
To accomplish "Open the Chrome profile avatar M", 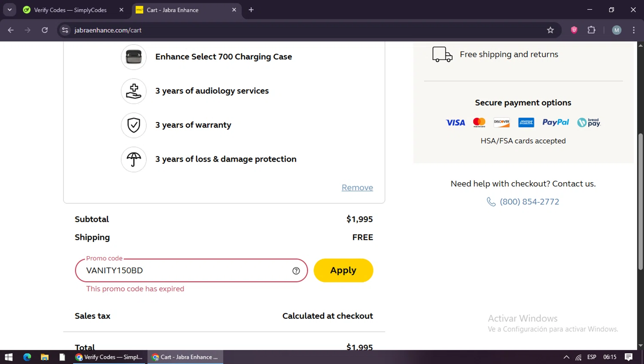I will 617,30.
